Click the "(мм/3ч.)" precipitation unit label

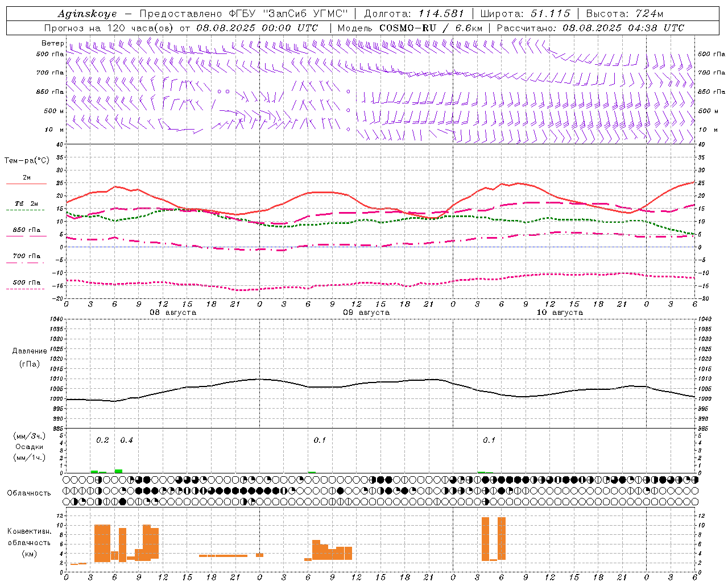[30, 436]
